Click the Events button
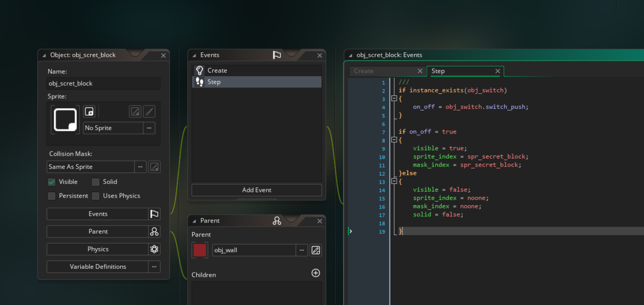The height and width of the screenshot is (305, 644). [x=98, y=214]
